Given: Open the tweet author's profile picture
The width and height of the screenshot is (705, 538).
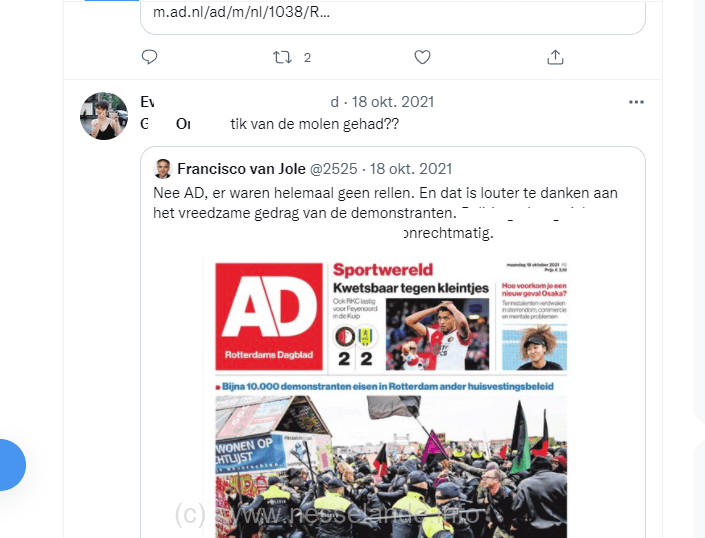Looking at the screenshot, I should [x=104, y=116].
